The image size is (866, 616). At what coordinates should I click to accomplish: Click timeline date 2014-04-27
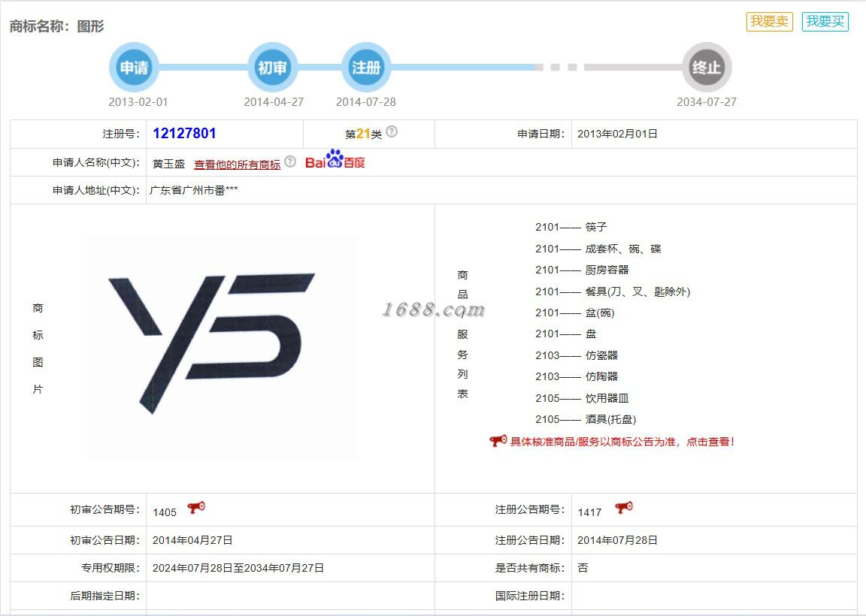click(274, 102)
